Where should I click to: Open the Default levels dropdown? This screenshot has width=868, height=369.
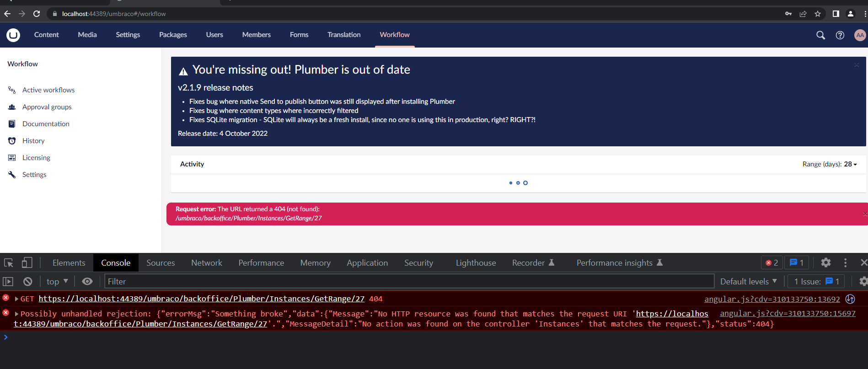pos(749,282)
